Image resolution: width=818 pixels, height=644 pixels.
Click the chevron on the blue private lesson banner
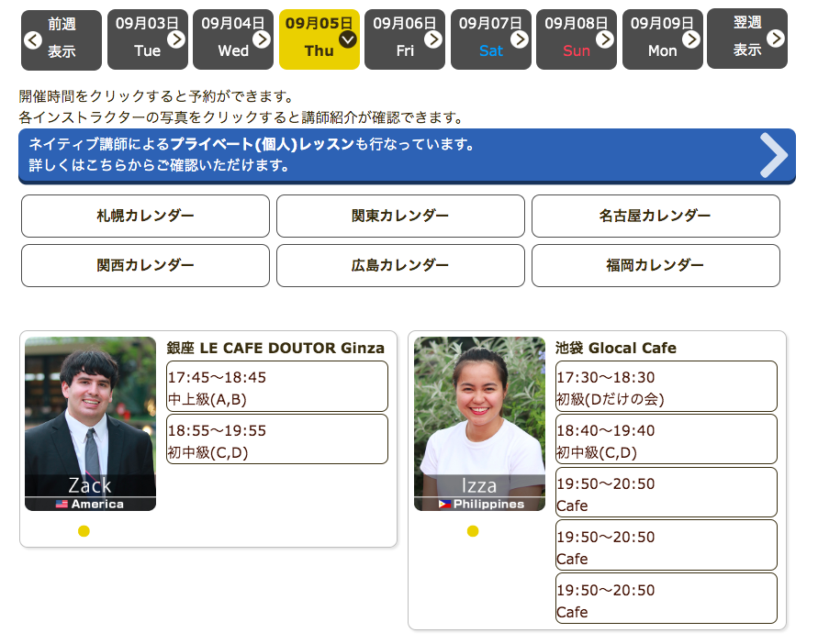pyautogui.click(x=773, y=155)
